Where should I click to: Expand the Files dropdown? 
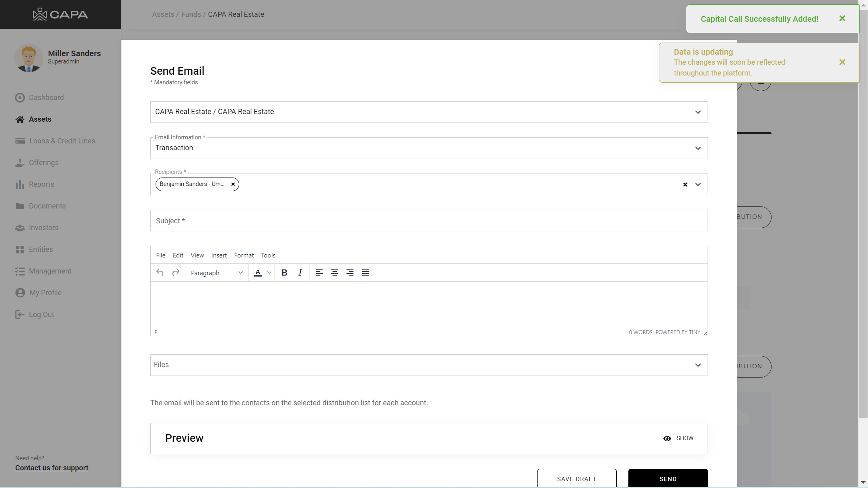coord(698,365)
